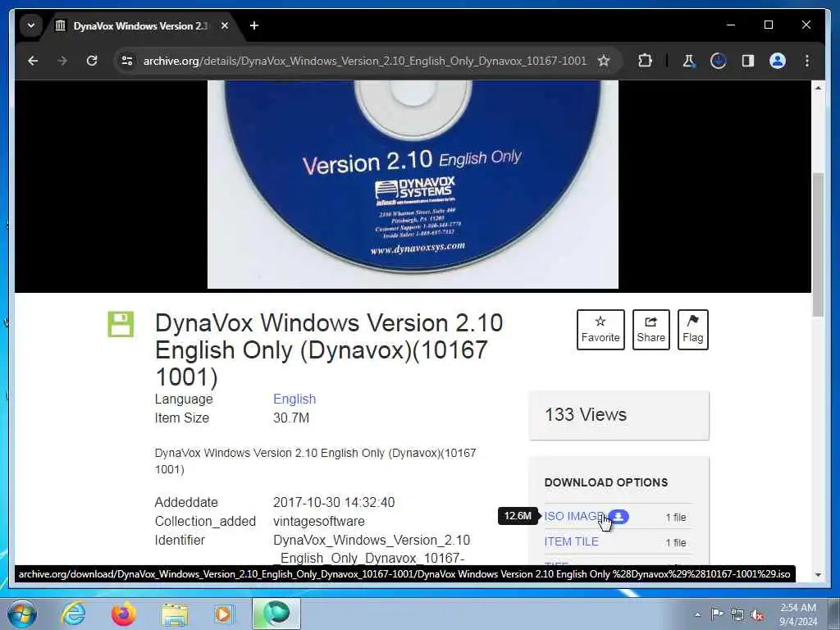
Task: Click the DynaVox CD image preview
Action: coord(413,185)
